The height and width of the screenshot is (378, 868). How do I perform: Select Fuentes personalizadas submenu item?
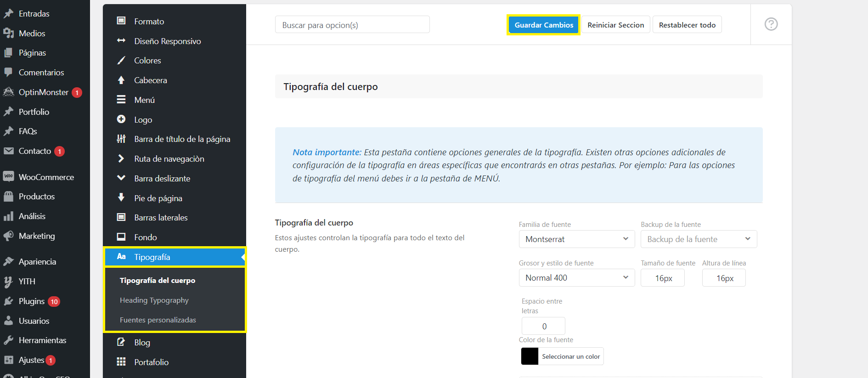click(x=158, y=320)
